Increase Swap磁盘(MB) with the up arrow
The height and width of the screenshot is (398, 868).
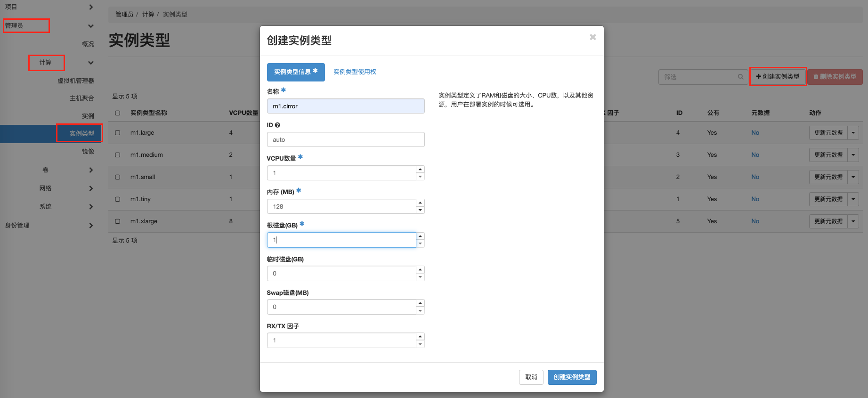420,303
